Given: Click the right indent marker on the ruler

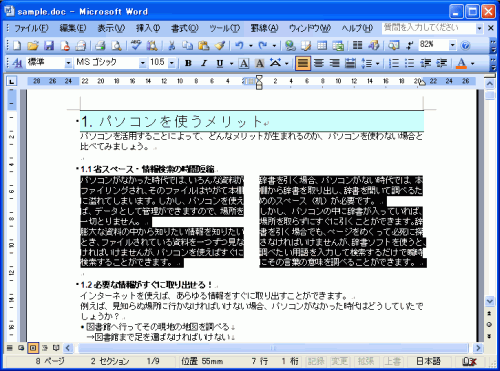Looking at the screenshot, I should pyautogui.click(x=422, y=83).
